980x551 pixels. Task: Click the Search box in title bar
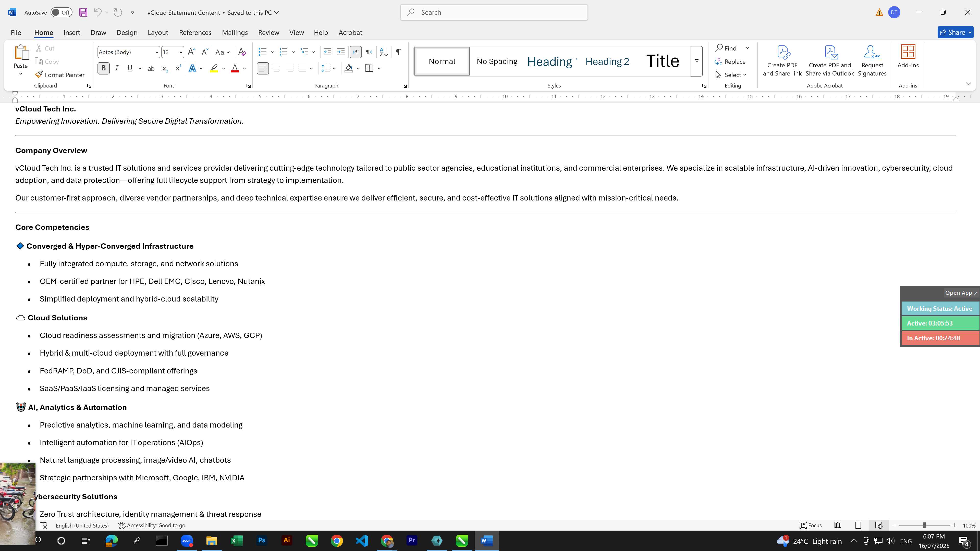tap(494, 12)
